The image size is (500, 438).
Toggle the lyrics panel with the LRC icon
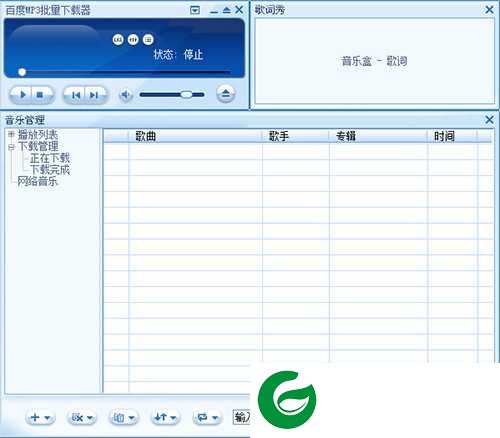pos(118,40)
